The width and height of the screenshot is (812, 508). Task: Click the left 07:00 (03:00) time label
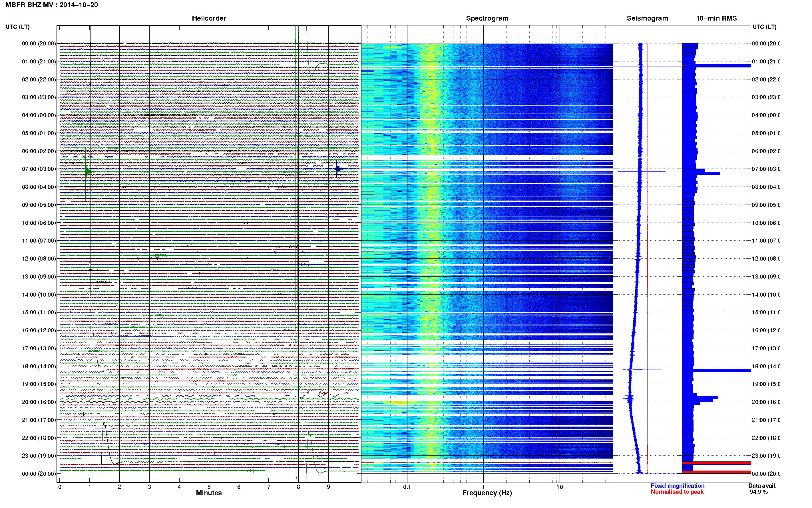click(x=39, y=169)
